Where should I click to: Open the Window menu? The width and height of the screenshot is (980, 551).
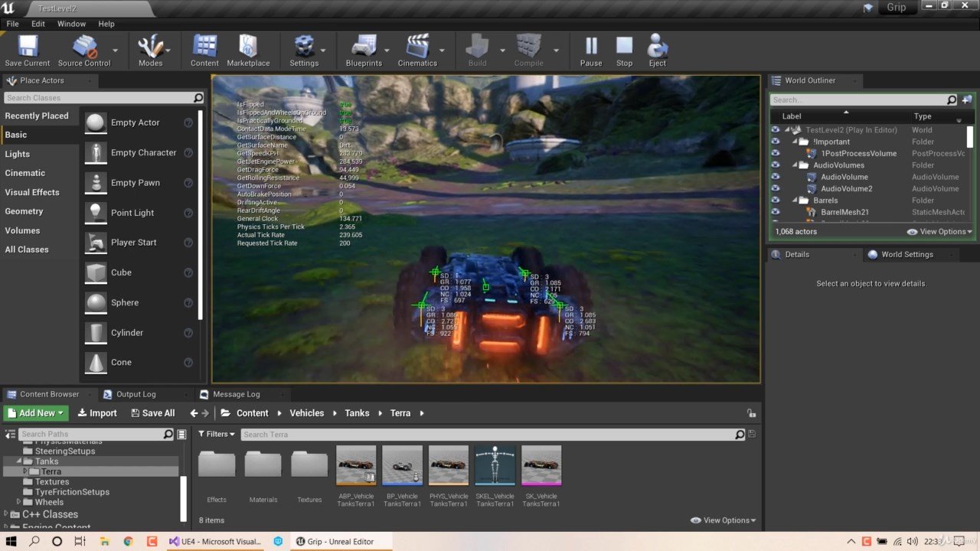(71, 24)
